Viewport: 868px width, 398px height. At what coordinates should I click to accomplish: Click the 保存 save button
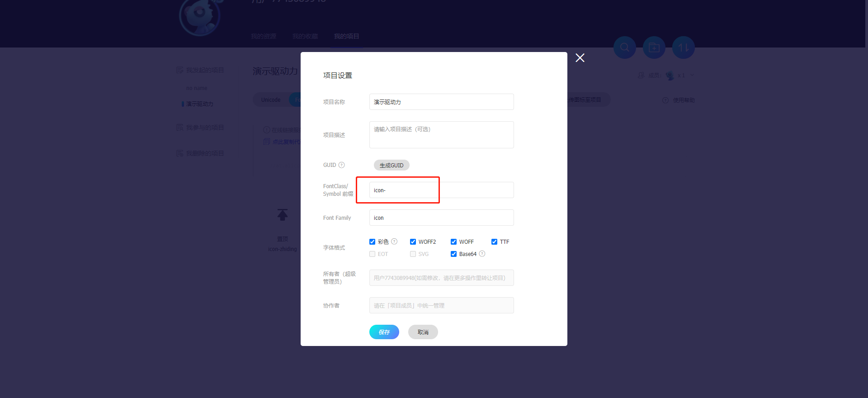point(384,332)
